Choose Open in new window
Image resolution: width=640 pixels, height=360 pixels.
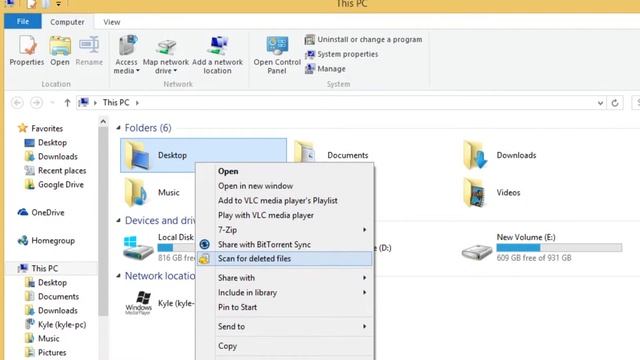(284, 186)
